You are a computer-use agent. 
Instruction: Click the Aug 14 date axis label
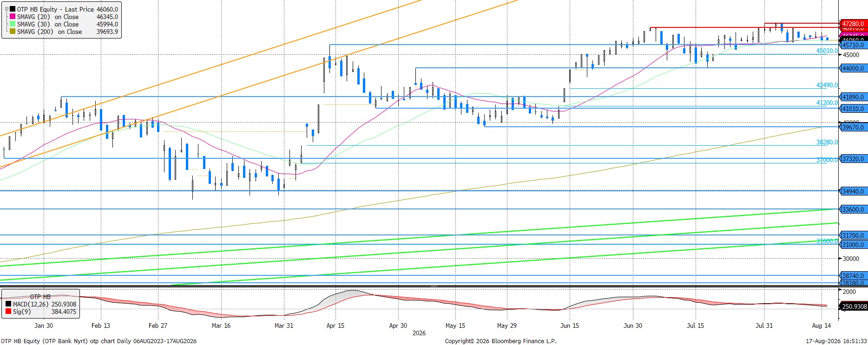[x=822, y=325]
